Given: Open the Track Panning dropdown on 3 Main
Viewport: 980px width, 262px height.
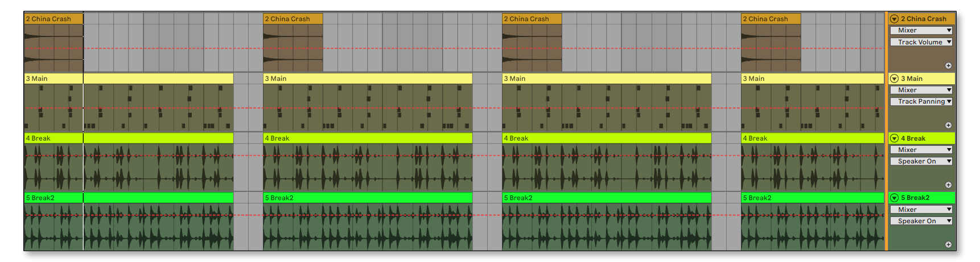Looking at the screenshot, I should pyautogui.click(x=921, y=101).
